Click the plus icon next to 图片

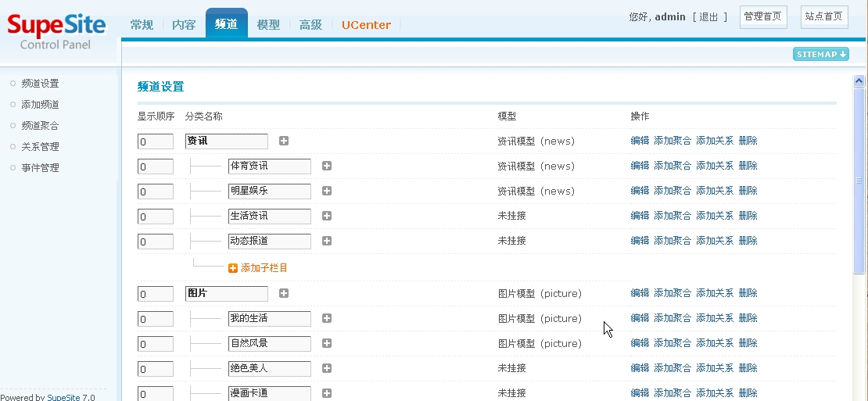(x=283, y=293)
